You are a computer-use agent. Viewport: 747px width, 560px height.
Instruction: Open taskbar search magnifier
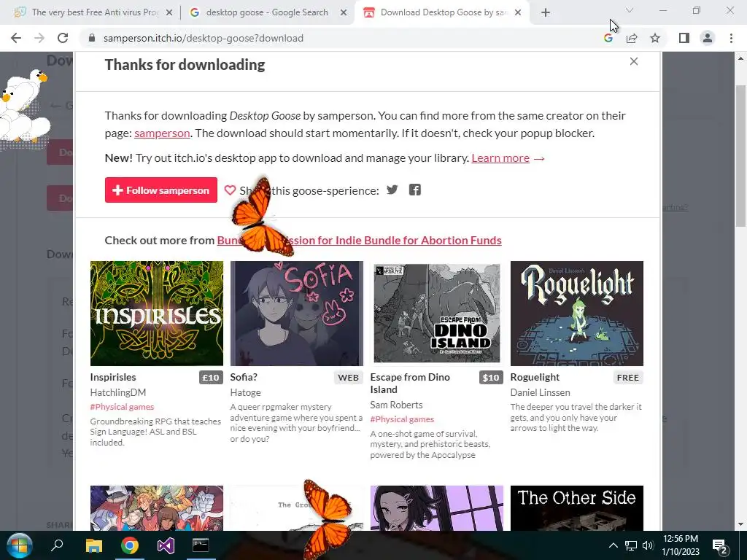(57, 545)
